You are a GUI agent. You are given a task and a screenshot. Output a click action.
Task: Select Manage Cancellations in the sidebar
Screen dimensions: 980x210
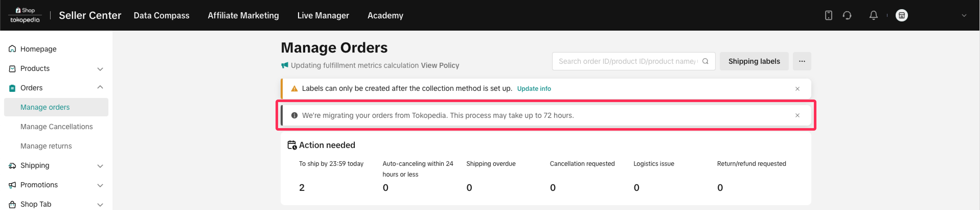(x=56, y=127)
